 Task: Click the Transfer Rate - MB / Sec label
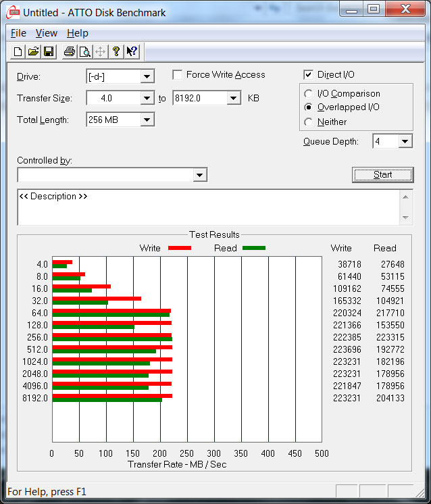tap(177, 464)
